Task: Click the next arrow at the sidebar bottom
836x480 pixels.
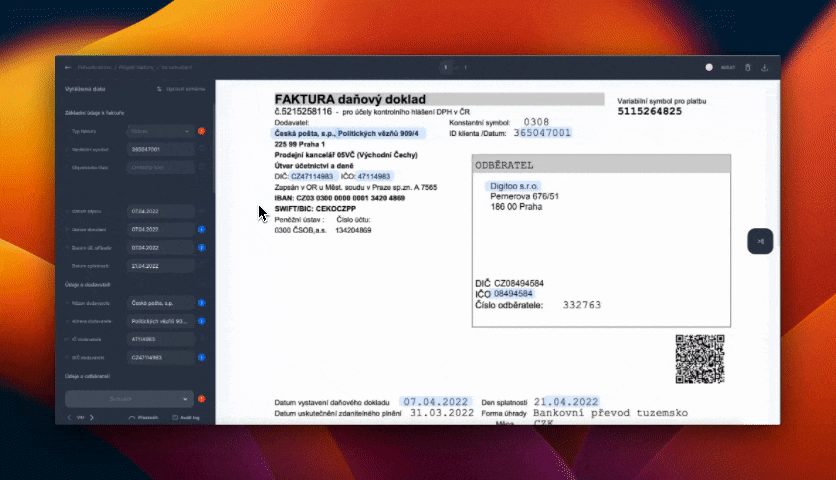Action: click(x=92, y=418)
